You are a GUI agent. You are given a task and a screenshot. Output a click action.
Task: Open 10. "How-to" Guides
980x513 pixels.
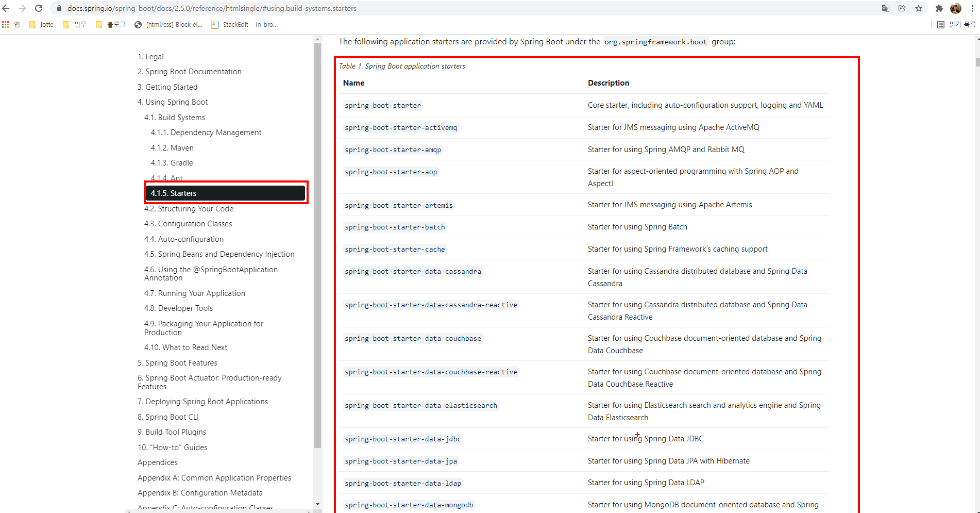point(173,448)
